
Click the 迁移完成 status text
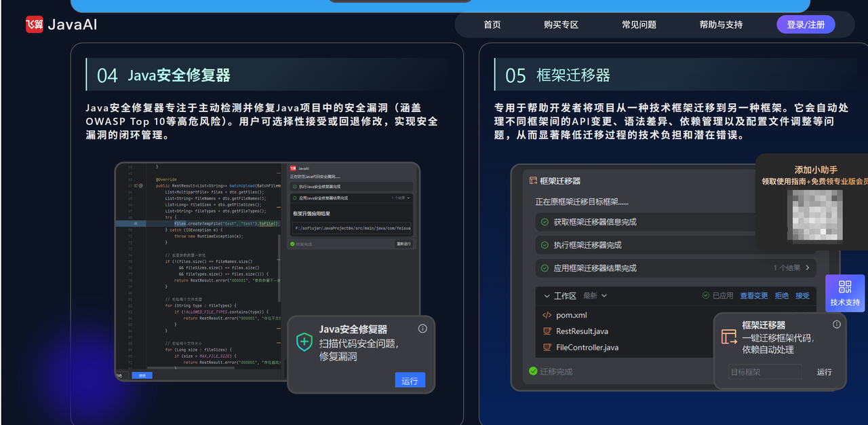tap(556, 371)
